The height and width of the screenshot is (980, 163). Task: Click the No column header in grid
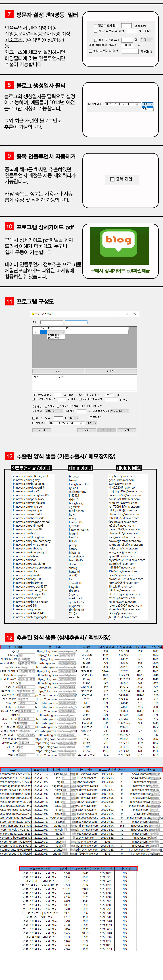(x=43, y=328)
